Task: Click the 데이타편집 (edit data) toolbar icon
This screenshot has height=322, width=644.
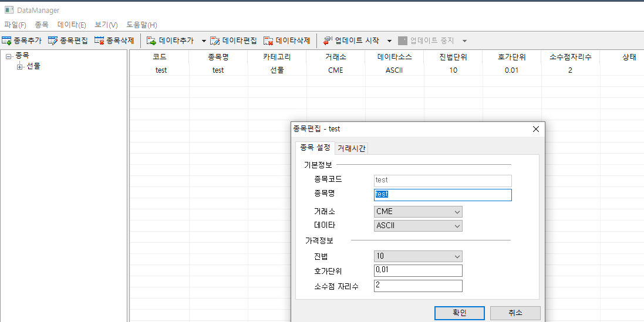Action: click(x=215, y=40)
